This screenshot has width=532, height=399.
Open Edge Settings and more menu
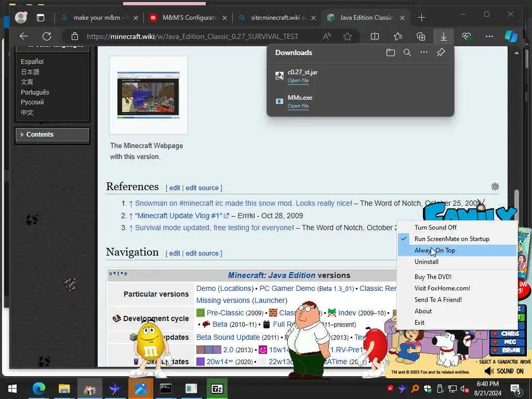489,36
